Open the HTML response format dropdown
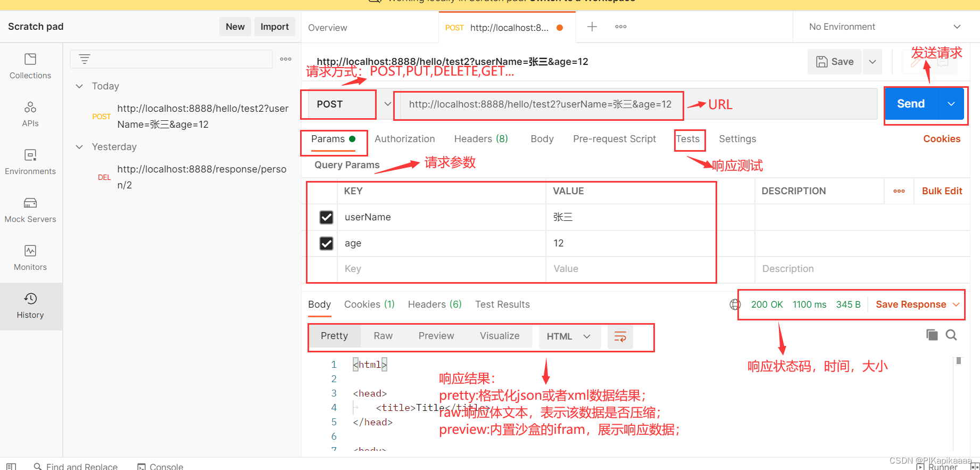 click(x=569, y=336)
